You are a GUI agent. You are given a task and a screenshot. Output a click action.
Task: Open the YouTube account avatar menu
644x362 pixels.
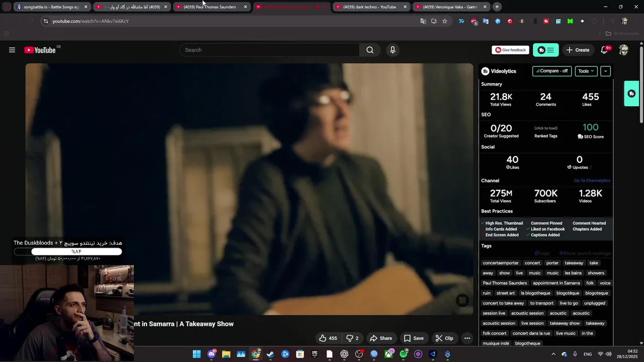tap(624, 50)
